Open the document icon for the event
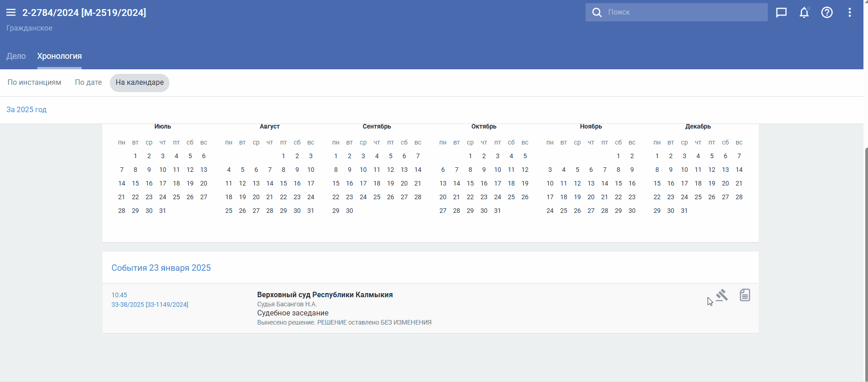 [x=745, y=295]
